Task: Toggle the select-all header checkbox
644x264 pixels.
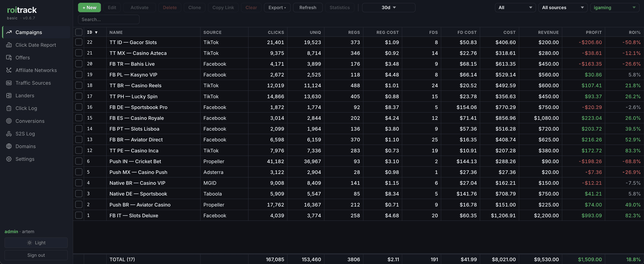Action: coord(79,32)
